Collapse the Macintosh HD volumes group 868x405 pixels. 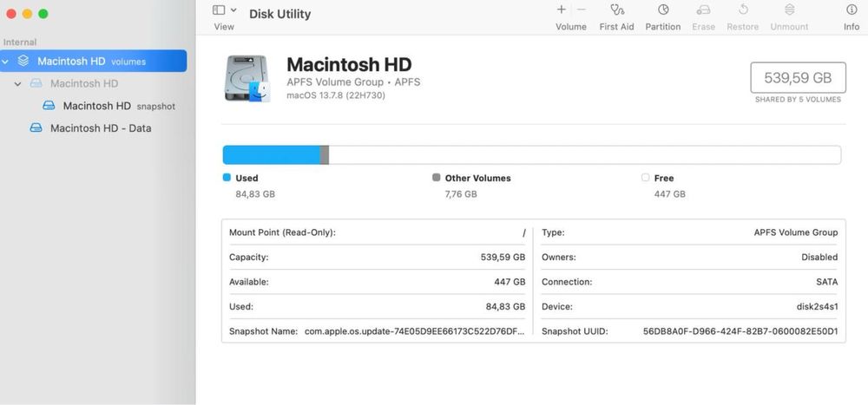click(x=5, y=62)
